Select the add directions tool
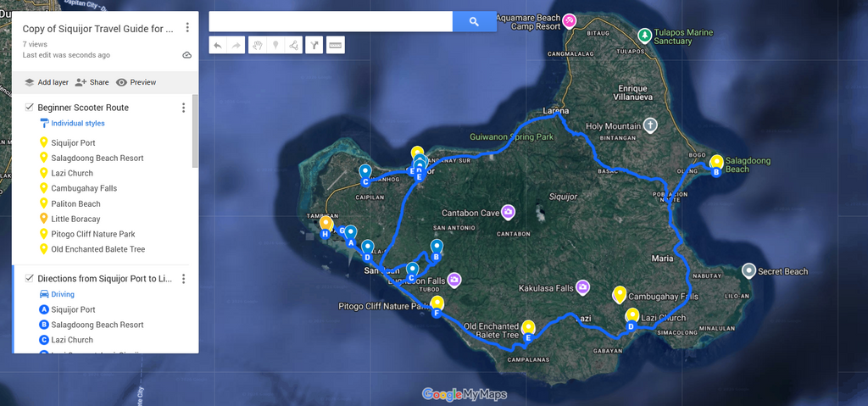 pos(314,46)
